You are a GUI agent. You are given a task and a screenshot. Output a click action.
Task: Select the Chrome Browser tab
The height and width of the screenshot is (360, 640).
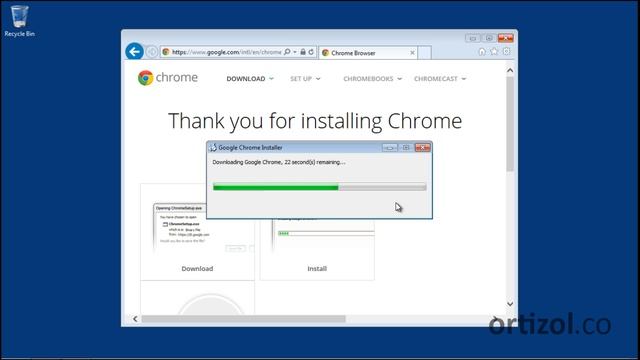click(x=368, y=53)
